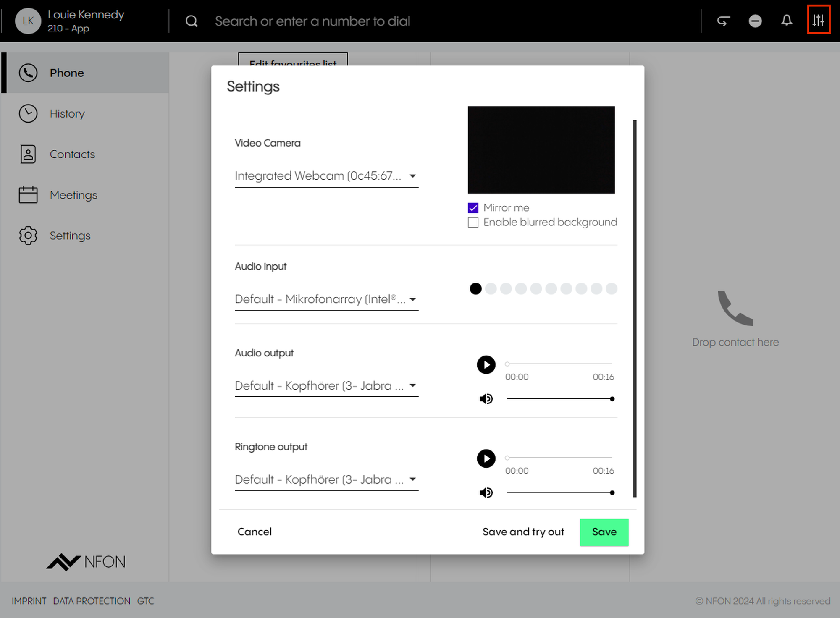Uncheck the Mirror me checkbox

click(x=473, y=208)
